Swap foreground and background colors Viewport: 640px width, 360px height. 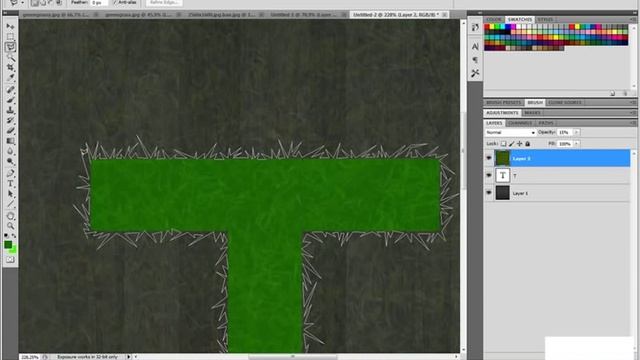click(x=14, y=236)
